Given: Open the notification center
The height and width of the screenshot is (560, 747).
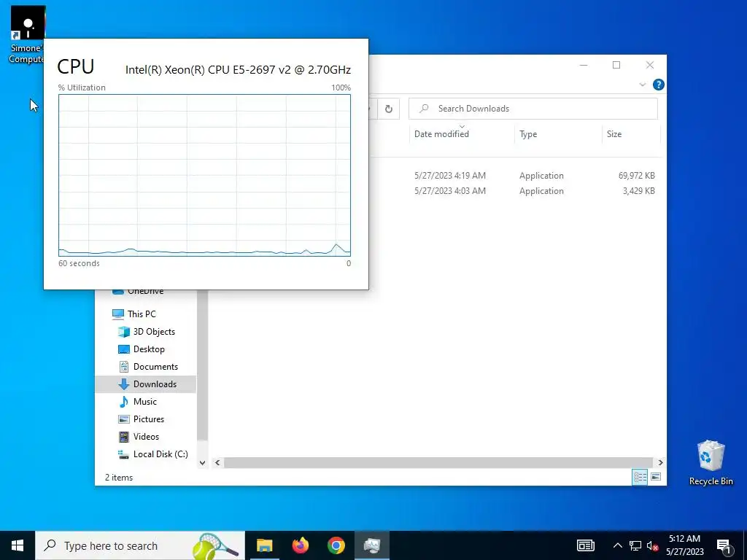Looking at the screenshot, I should point(724,545).
